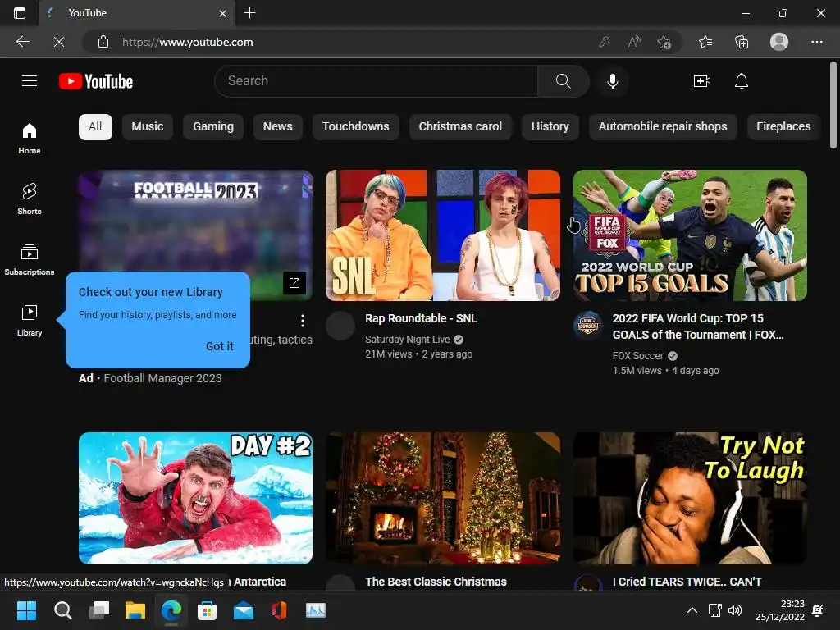The width and height of the screenshot is (840, 630).
Task: Open the Rap Roundtable - SNL video title
Action: [x=421, y=319]
